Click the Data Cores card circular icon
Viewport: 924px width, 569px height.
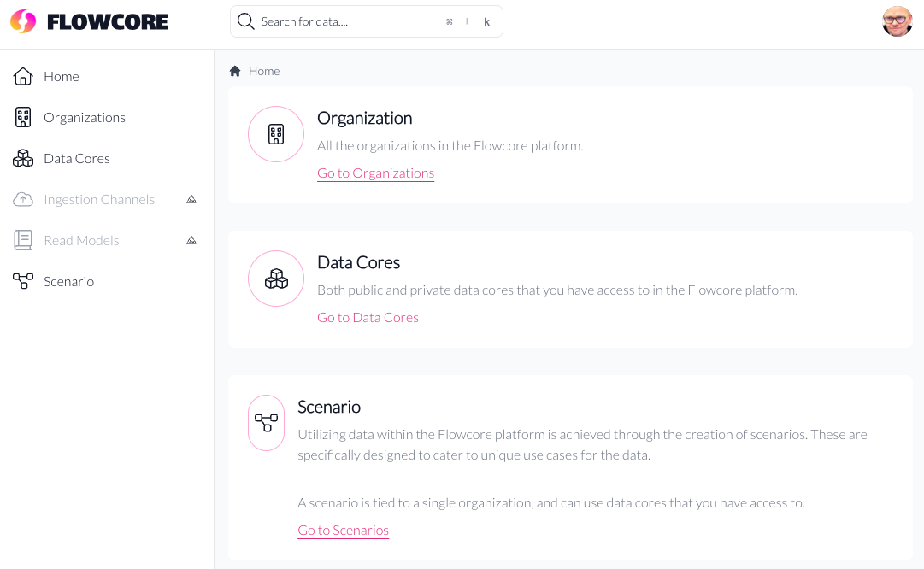click(276, 279)
